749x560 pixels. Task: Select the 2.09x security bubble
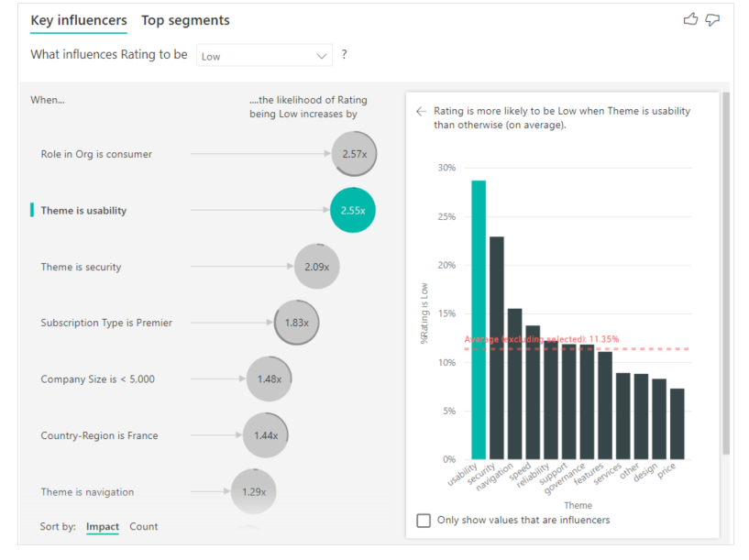[317, 267]
